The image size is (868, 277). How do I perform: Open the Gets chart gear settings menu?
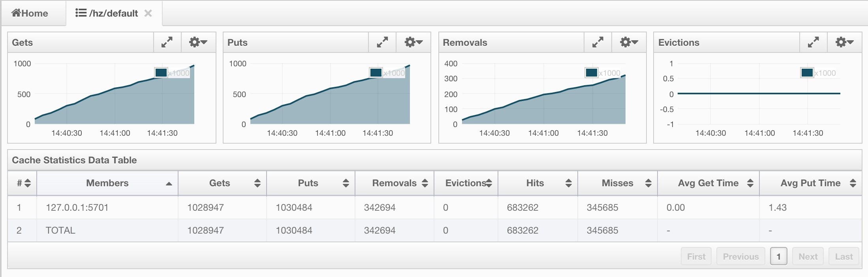[198, 42]
